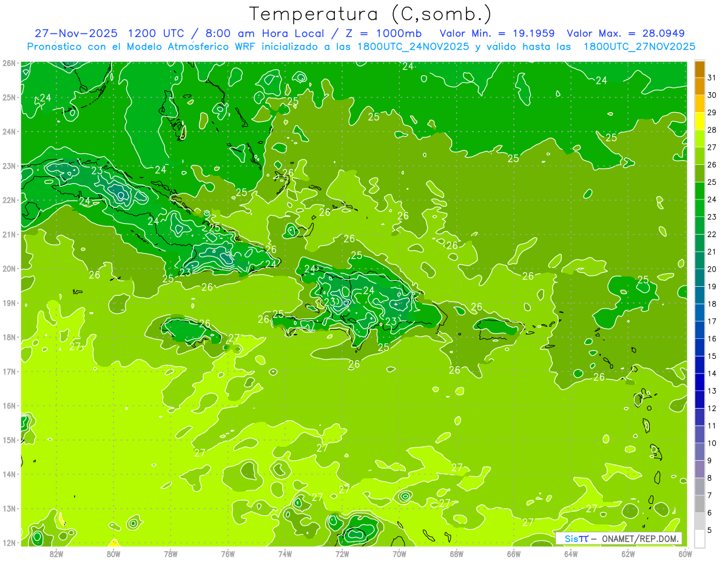Click the 20N latitude axis label
Screen dimensions: 728x562
9,269
